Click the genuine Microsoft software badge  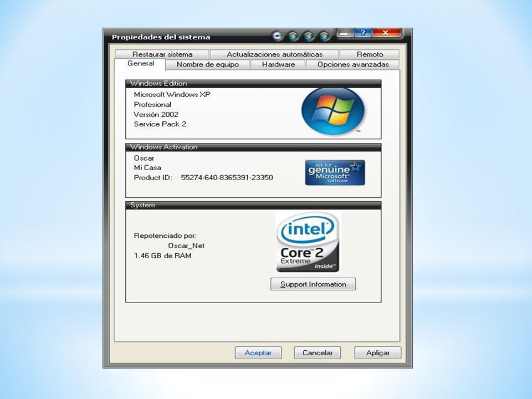pyautogui.click(x=335, y=173)
